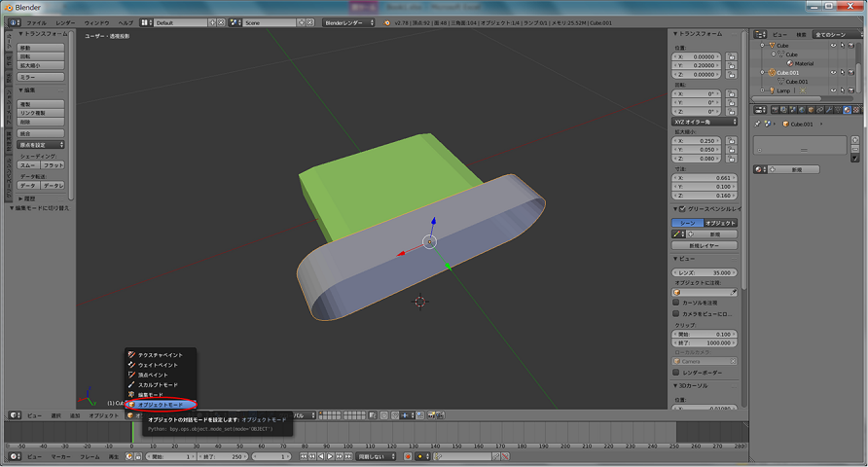Click the Lamp icon in the outliner
Screen dimensions: 868x467
coord(772,90)
